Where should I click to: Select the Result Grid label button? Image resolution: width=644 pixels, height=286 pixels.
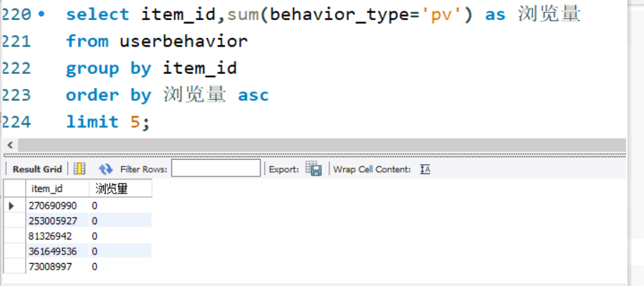(x=37, y=169)
